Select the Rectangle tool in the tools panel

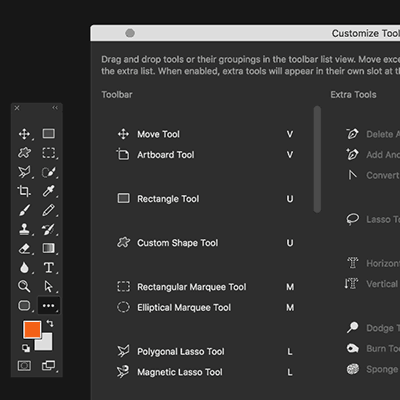click(49, 134)
